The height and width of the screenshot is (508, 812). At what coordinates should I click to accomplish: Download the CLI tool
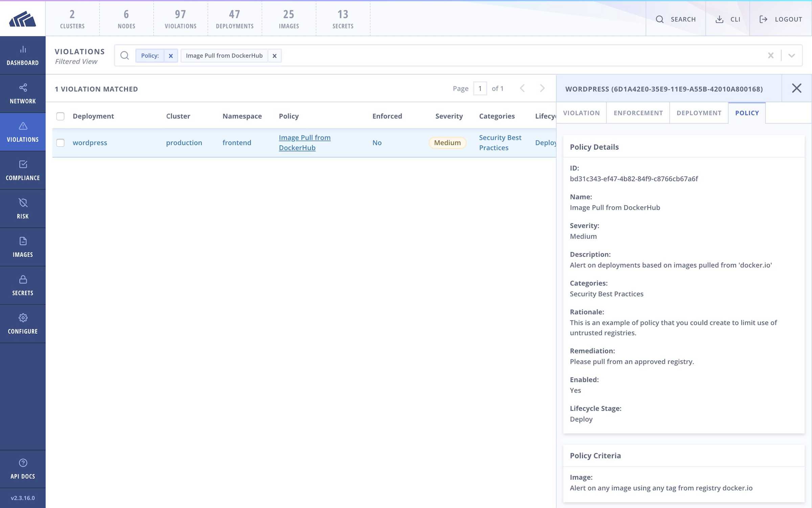click(727, 19)
